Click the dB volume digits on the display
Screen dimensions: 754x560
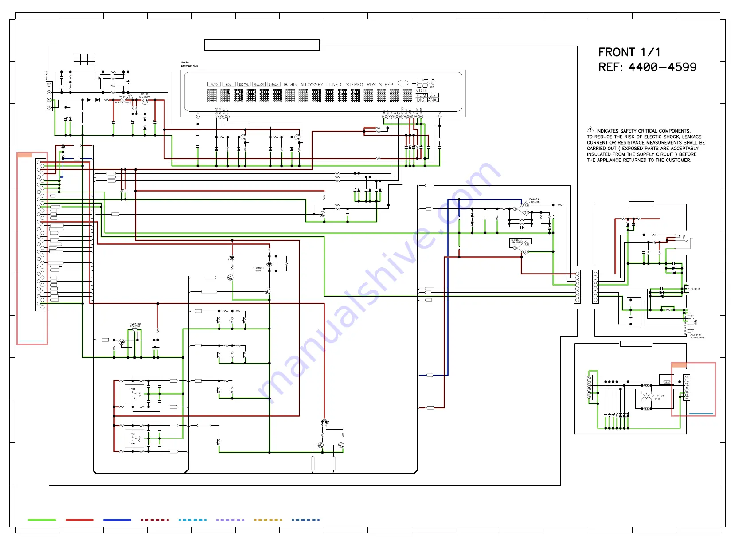(x=424, y=83)
